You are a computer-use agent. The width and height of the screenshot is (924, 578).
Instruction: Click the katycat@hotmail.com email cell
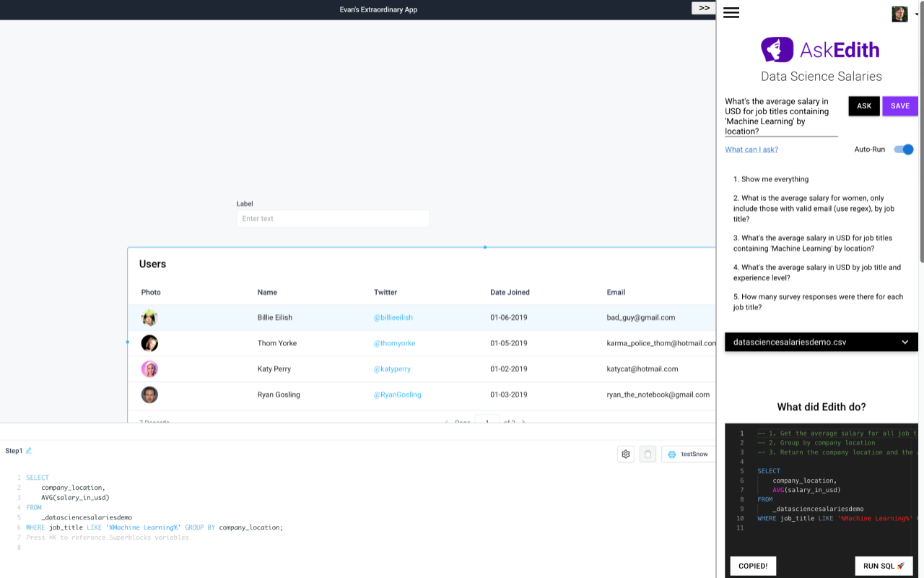tap(642, 368)
